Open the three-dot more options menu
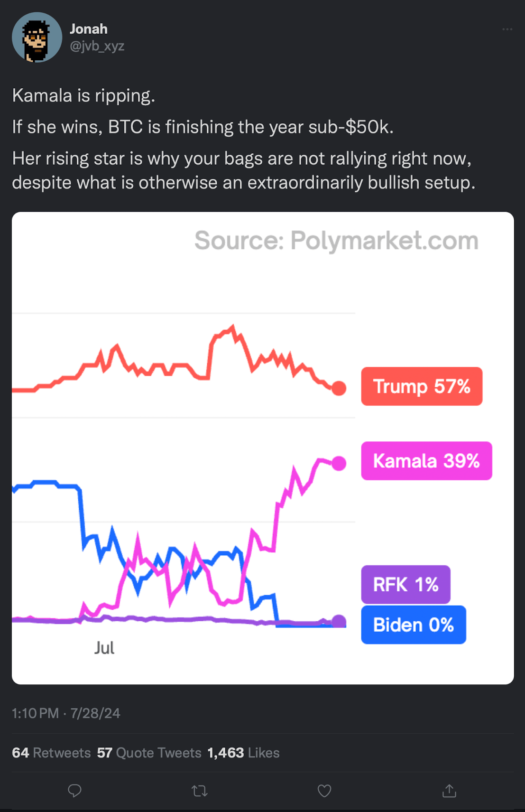The width and height of the screenshot is (525, 812). pyautogui.click(x=507, y=29)
